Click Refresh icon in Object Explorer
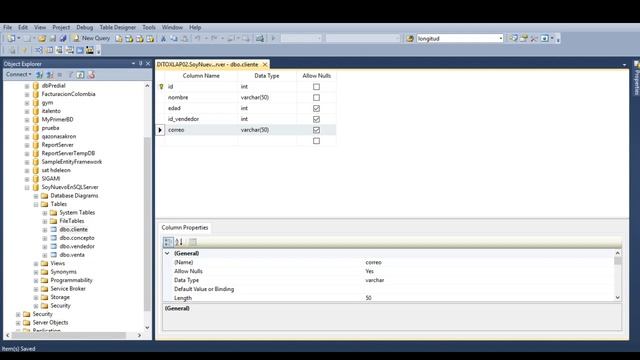The image size is (640, 360). [x=80, y=75]
